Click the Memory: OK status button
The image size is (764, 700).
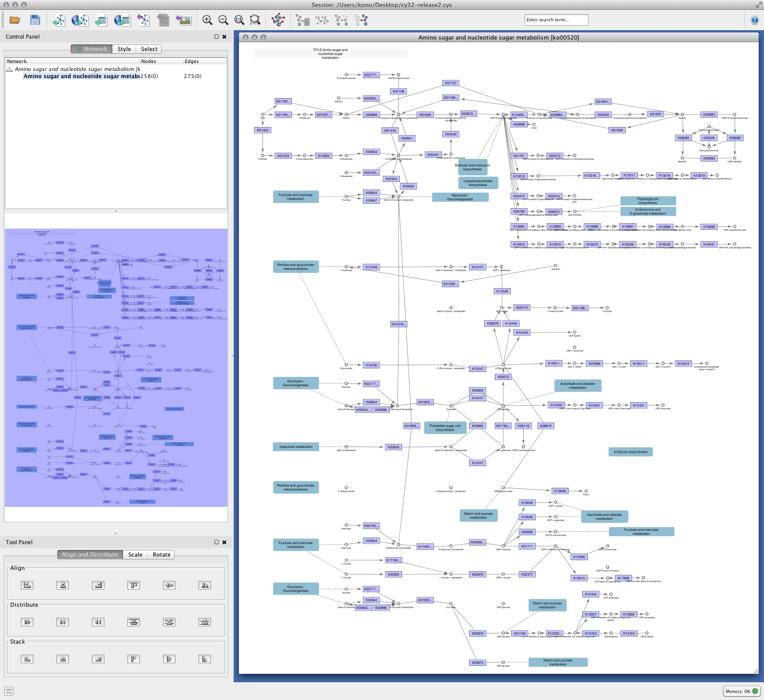click(x=741, y=691)
